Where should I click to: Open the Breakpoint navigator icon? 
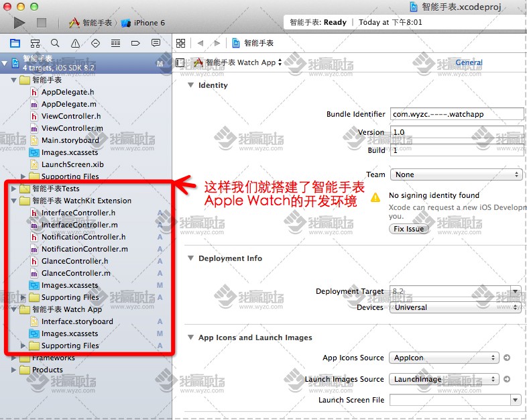tap(135, 43)
